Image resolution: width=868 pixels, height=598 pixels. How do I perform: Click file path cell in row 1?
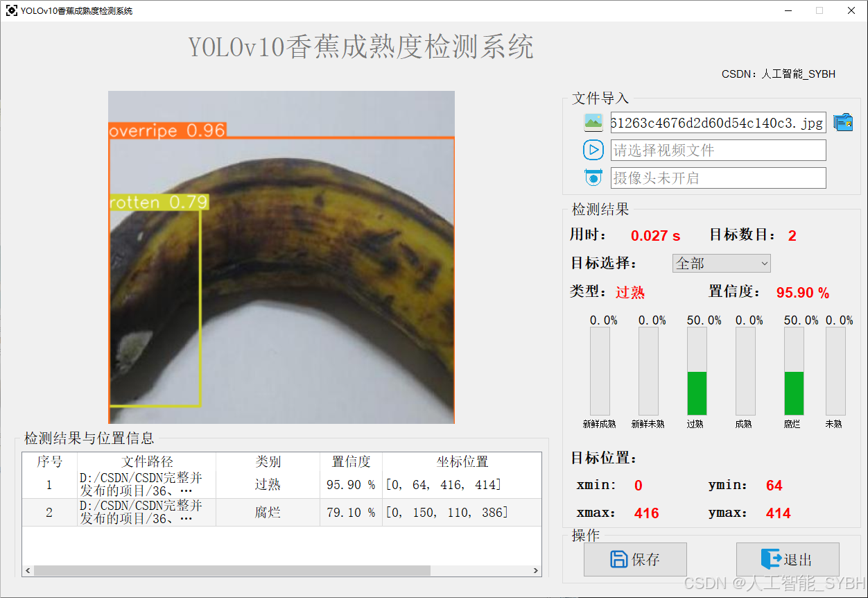(x=147, y=484)
